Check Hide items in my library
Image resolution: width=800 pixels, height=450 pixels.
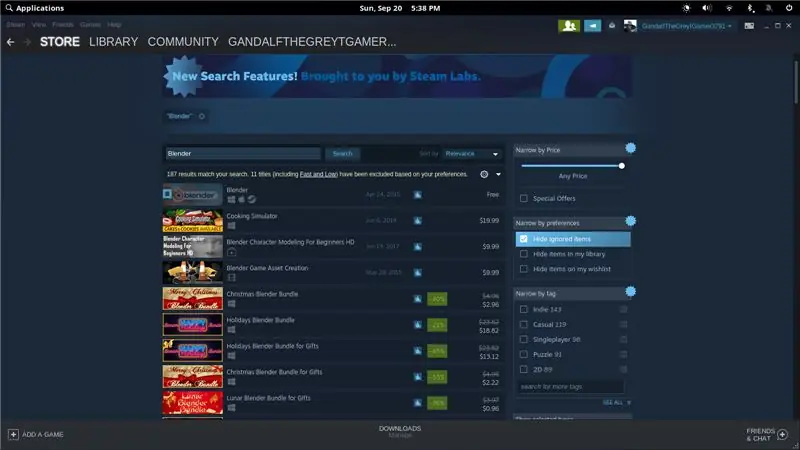tap(523, 254)
